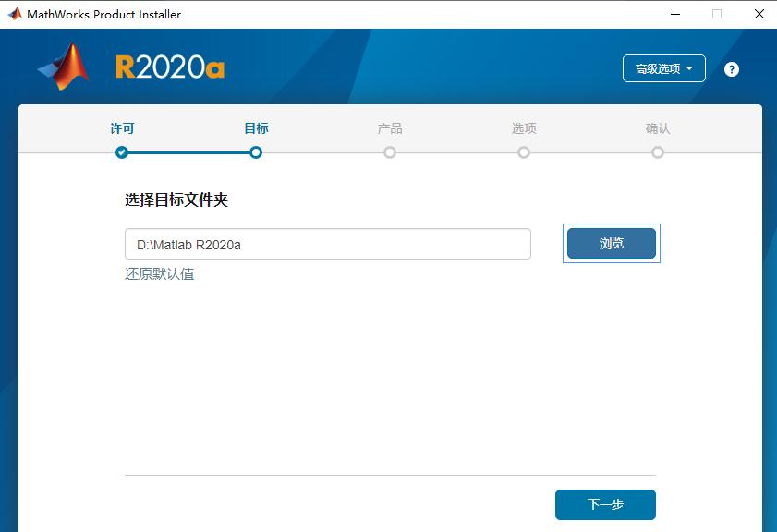The height and width of the screenshot is (532, 777).
Task: Click the 还原默认值 link
Action: pyautogui.click(x=160, y=274)
